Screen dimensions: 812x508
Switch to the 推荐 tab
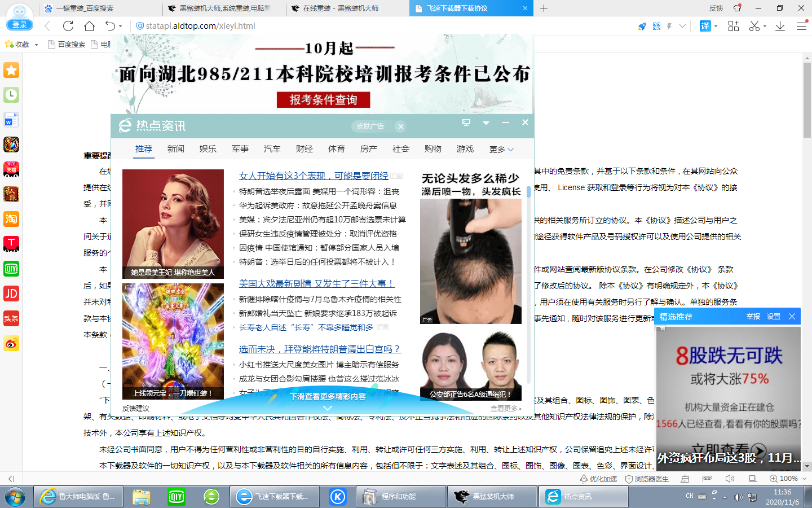click(x=143, y=149)
